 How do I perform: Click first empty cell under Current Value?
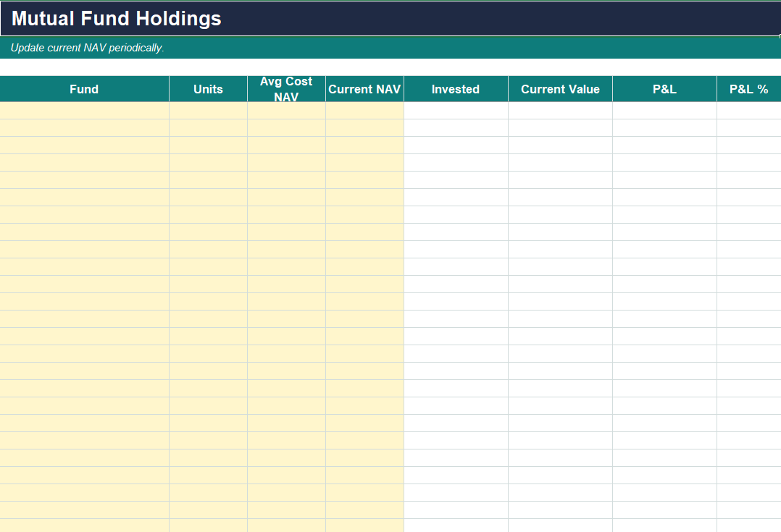(x=560, y=111)
